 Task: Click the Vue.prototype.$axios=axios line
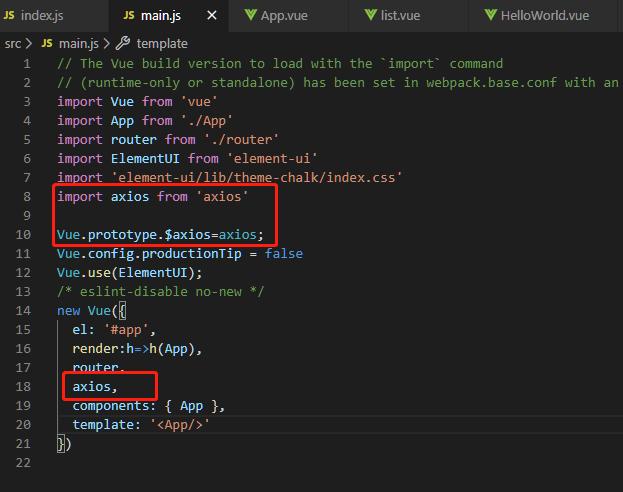pyautogui.click(x=160, y=235)
